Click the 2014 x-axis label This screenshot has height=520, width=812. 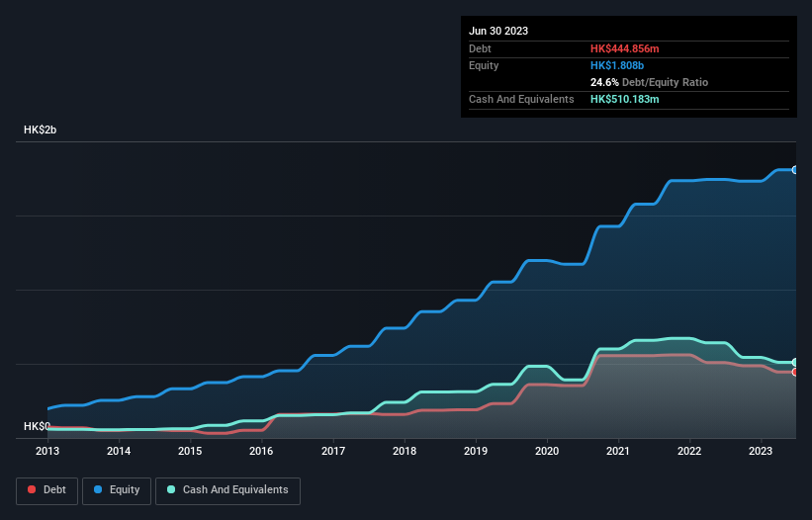point(119,451)
